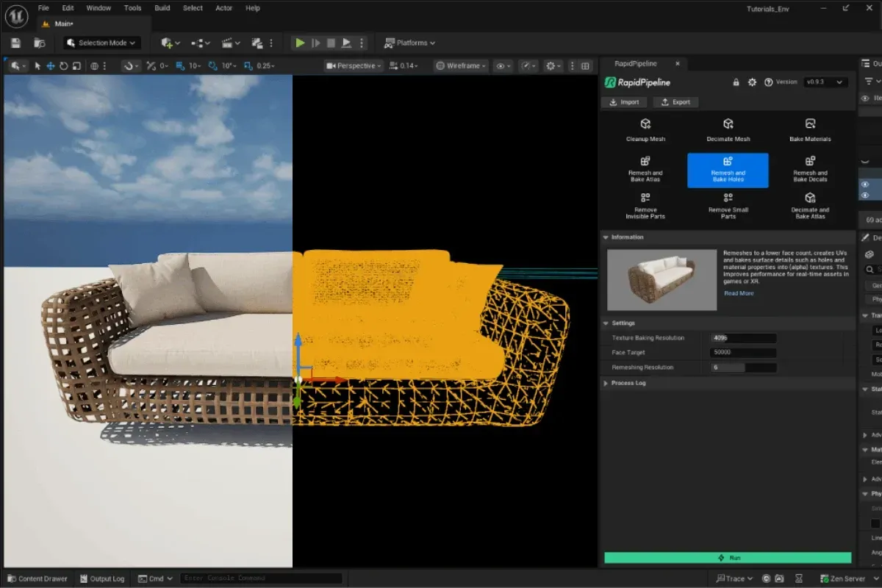Click the green Play button in toolbar
The width and height of the screenshot is (882, 588).
point(300,43)
